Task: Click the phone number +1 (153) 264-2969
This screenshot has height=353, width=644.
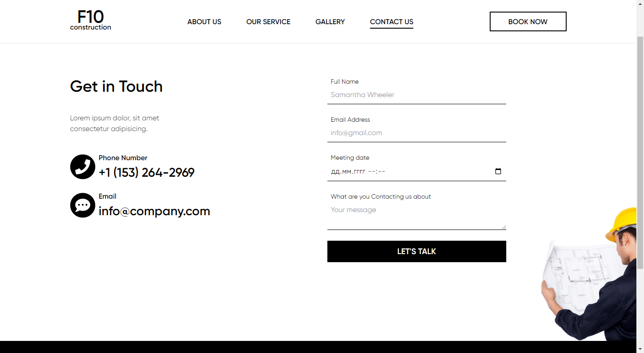Action: point(147,173)
